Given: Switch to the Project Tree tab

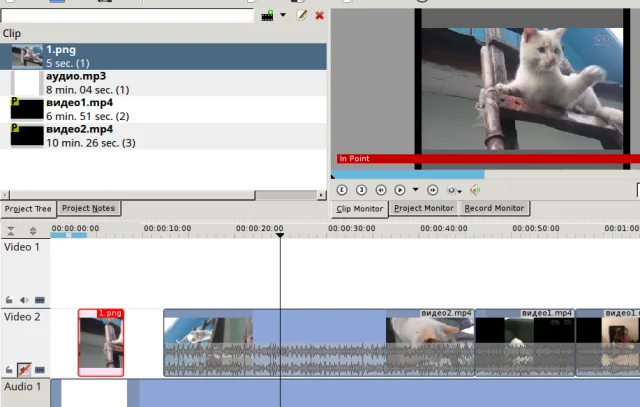Looking at the screenshot, I should pos(28,209).
